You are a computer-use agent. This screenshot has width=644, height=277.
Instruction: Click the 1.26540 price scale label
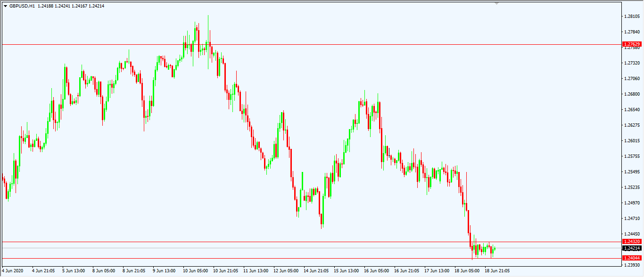pos(632,110)
